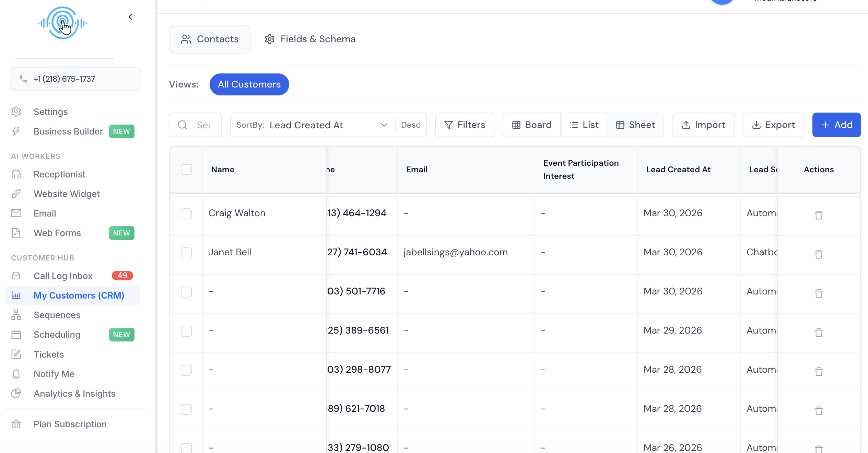Viewport: 868px width, 453px height.
Task: Click the Add button to create contact
Action: pos(836,125)
